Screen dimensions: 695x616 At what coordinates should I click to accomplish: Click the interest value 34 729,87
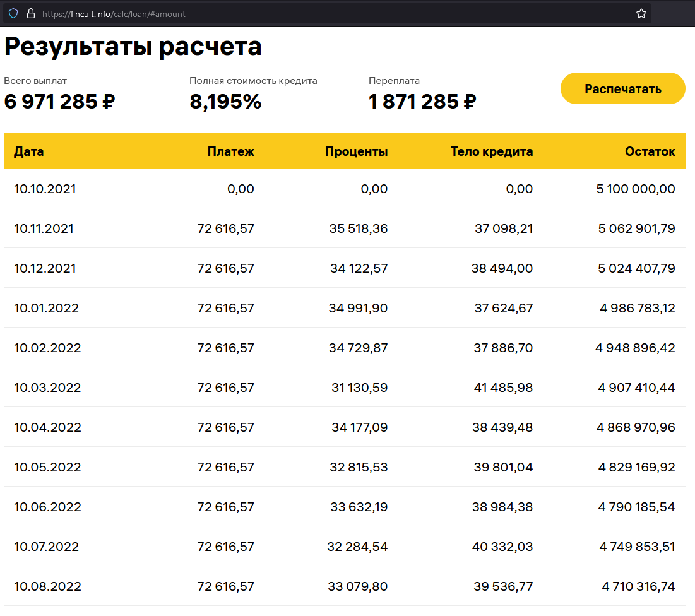[x=358, y=348]
